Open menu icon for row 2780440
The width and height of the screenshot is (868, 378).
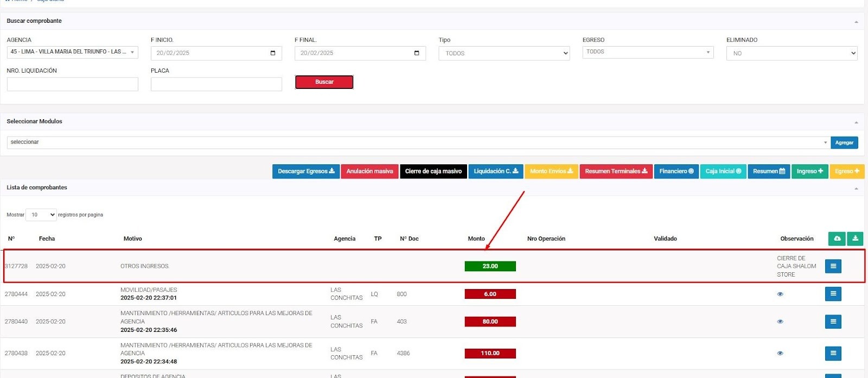pyautogui.click(x=833, y=322)
